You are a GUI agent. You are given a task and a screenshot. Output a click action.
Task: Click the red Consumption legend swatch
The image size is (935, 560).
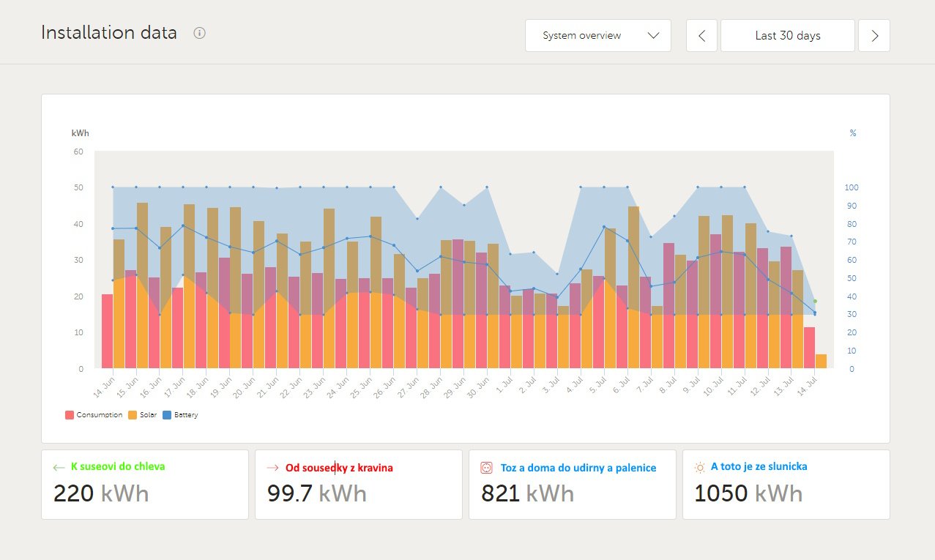click(70, 415)
